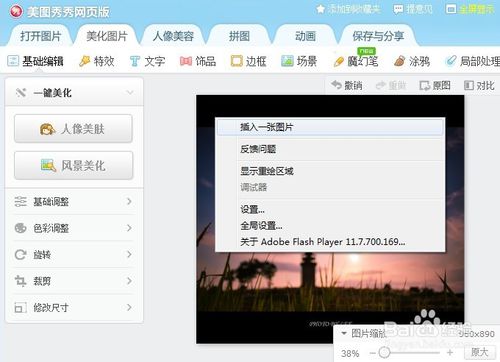Expand the 色彩调整 section
Viewport: 500px width, 362px height.
point(73,228)
